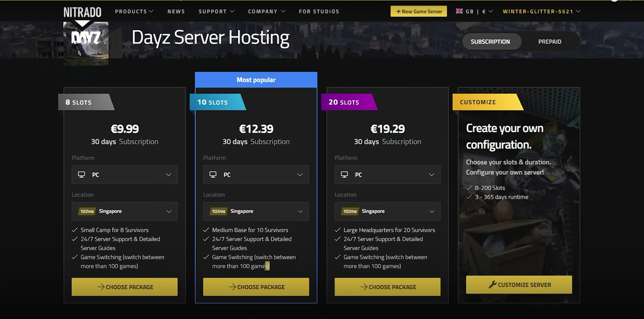
Task: Click 'Large Headquarters for 20 Survivors' text
Action: tap(389, 230)
